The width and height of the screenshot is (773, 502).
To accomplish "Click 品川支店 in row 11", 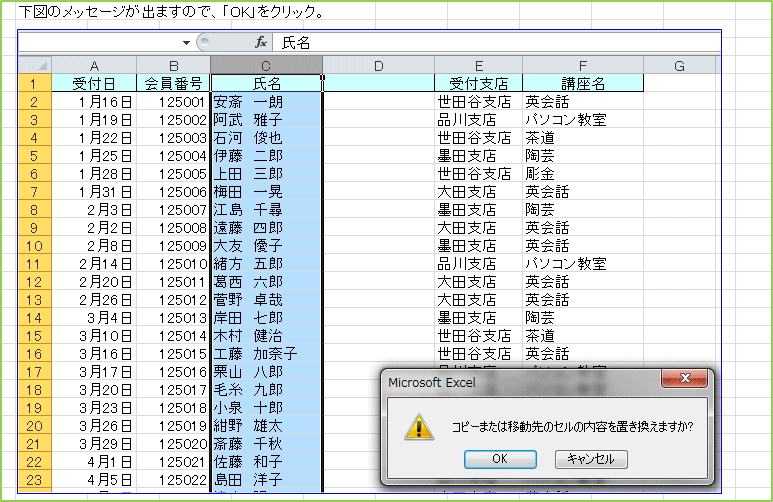I will (x=478, y=264).
